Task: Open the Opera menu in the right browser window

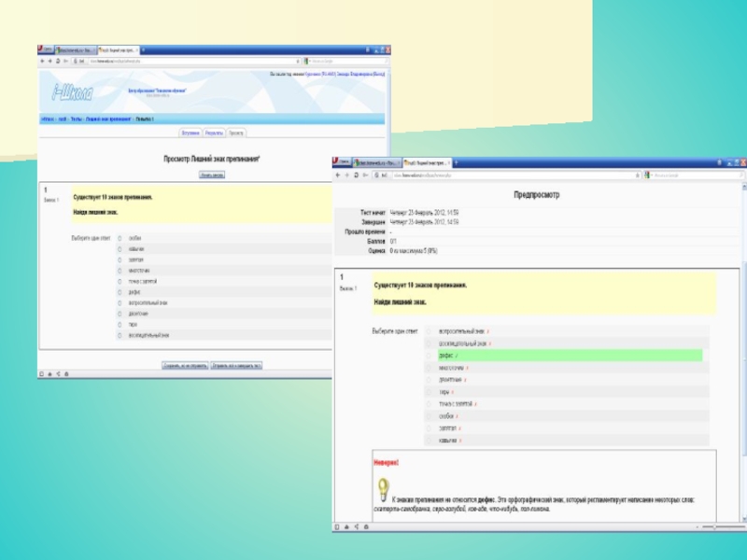Action: pyautogui.click(x=342, y=161)
